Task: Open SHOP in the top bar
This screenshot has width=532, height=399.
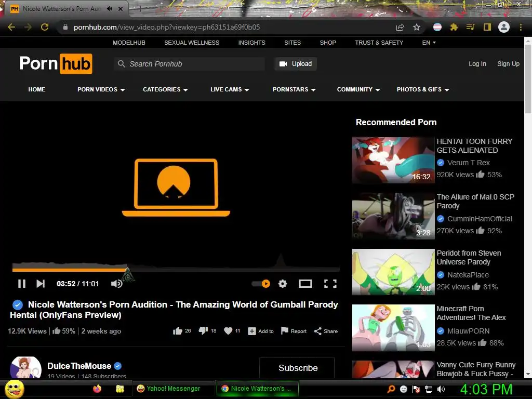Action: (328, 43)
